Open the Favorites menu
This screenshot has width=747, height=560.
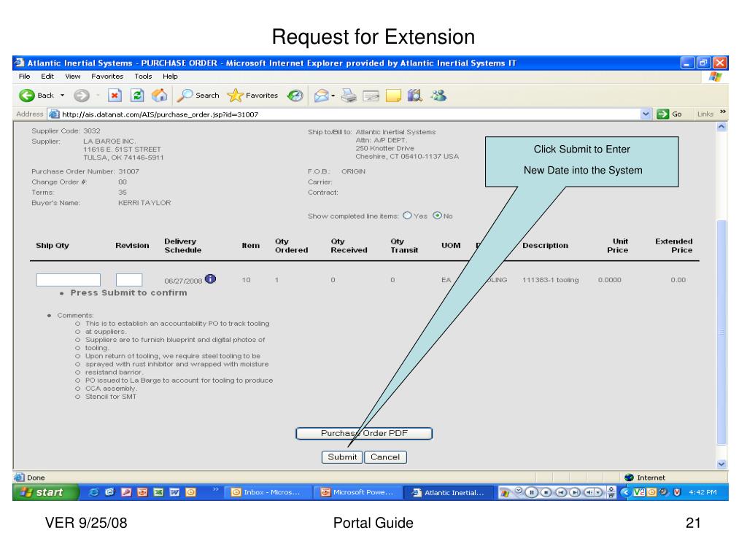107,76
